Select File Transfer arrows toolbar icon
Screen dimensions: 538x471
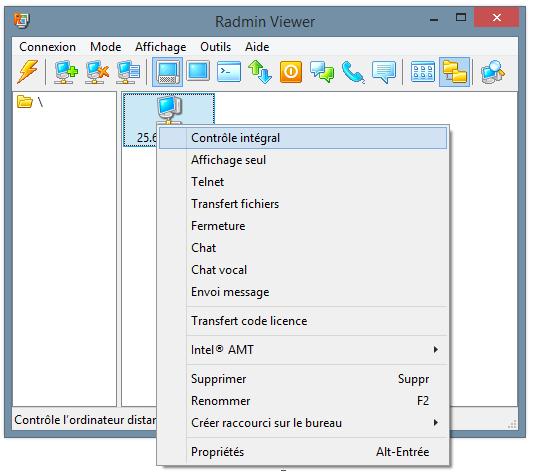coord(260,72)
